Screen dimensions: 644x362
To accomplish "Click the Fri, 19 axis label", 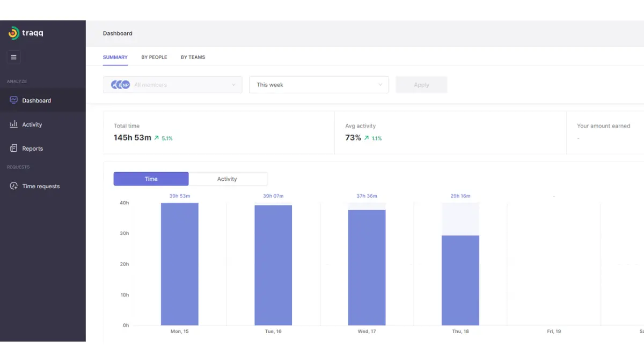I will coord(554,331).
